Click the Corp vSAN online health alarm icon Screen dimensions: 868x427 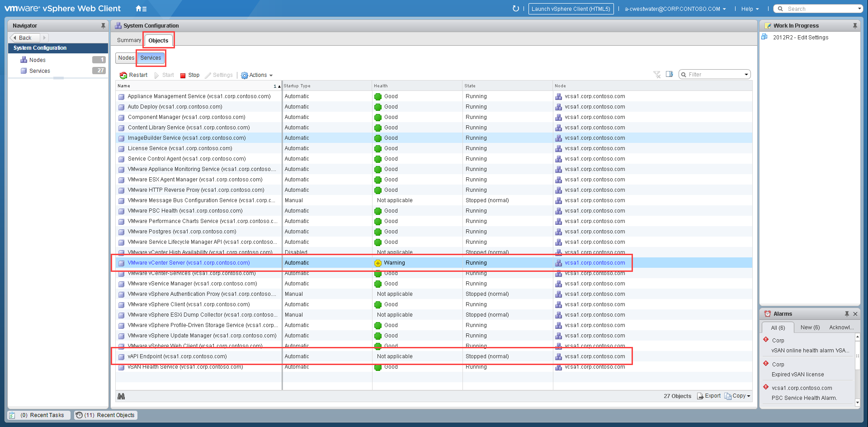pos(766,340)
